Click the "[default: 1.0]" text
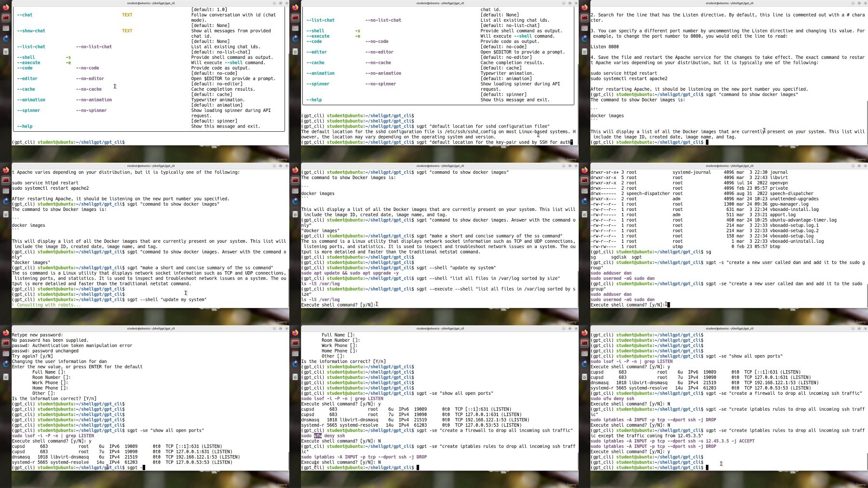 point(209,10)
